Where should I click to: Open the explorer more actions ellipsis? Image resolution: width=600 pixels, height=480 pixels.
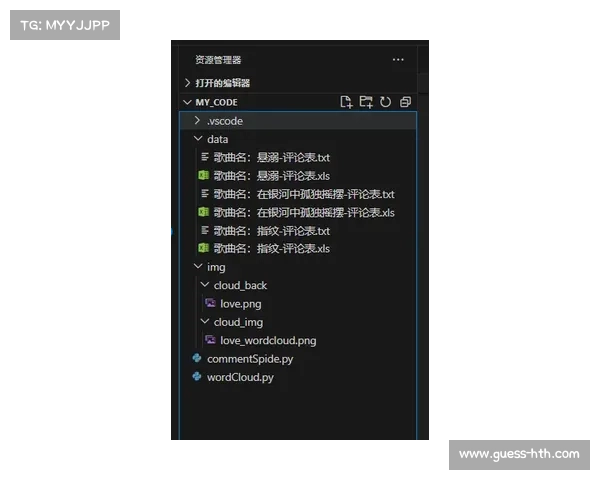(398, 60)
